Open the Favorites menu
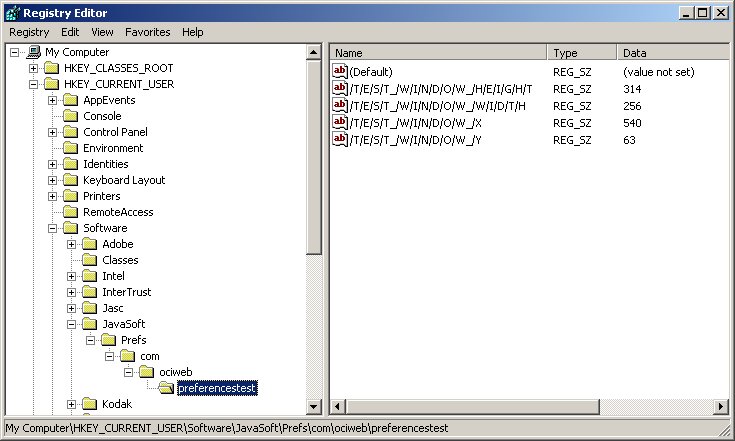Screen dimensions: 735x441 (x=148, y=32)
